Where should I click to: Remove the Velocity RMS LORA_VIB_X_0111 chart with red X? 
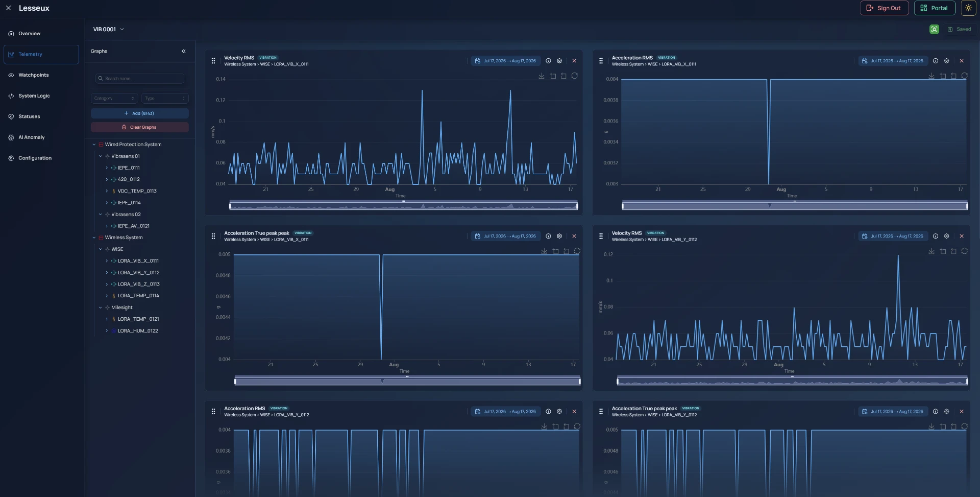click(x=574, y=61)
